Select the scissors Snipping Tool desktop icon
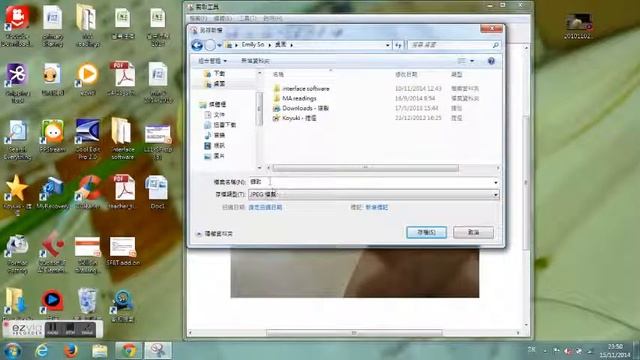 17,82
